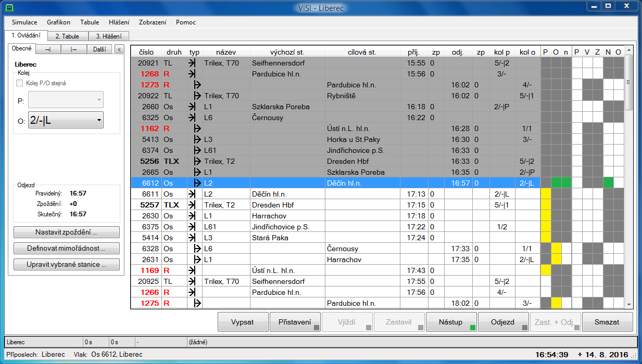Viewport: 642px width, 364px height.
Task: Click the 'Definovat mimořádnost ...' button
Action: pyautogui.click(x=67, y=249)
